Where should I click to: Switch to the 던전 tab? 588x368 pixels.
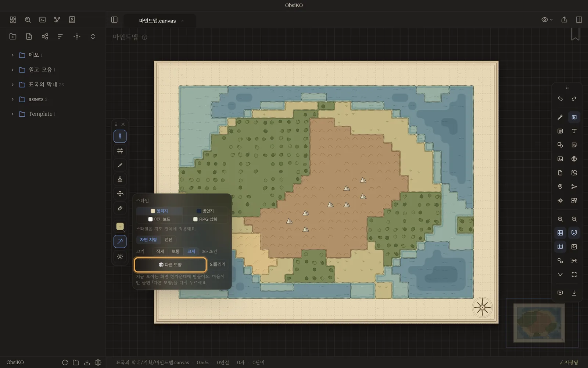click(x=168, y=240)
